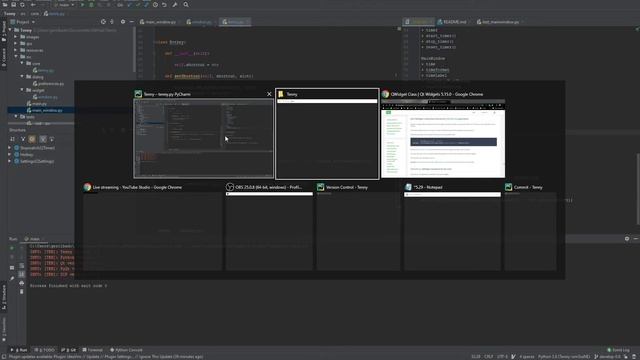640x360 pixels.
Task: Open the Python Console tool window button
Action: pyautogui.click(x=126, y=350)
